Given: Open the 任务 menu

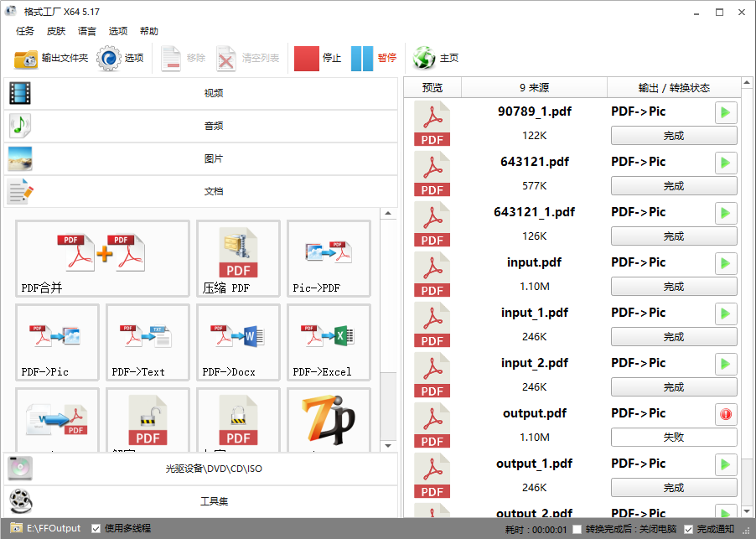Looking at the screenshot, I should click(x=25, y=31).
